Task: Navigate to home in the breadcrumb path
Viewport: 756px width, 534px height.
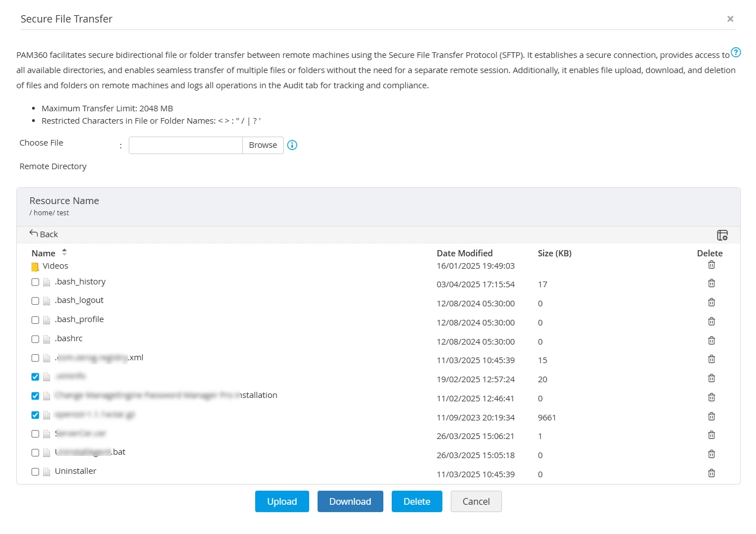Action: (43, 213)
